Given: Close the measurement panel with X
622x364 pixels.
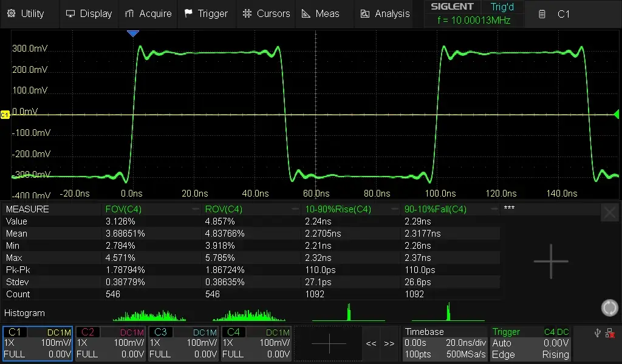Looking at the screenshot, I should click(x=609, y=212).
